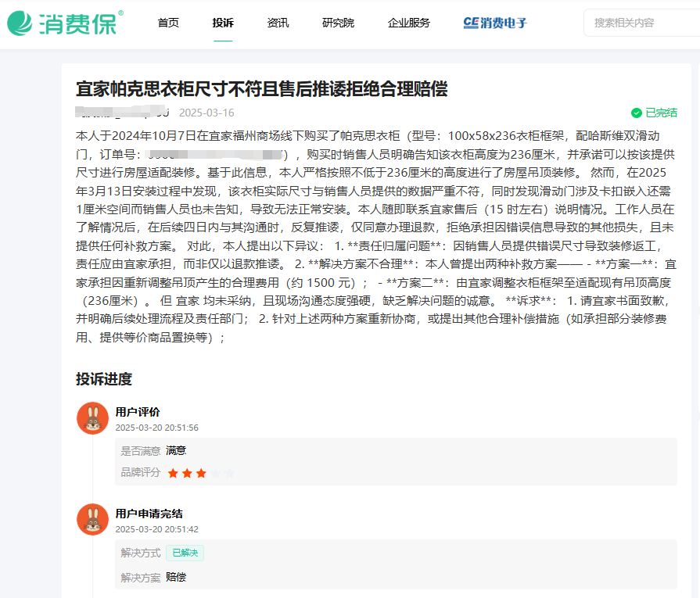Click the 用户申请完结 entry title
This screenshot has width=700, height=598.
[149, 514]
